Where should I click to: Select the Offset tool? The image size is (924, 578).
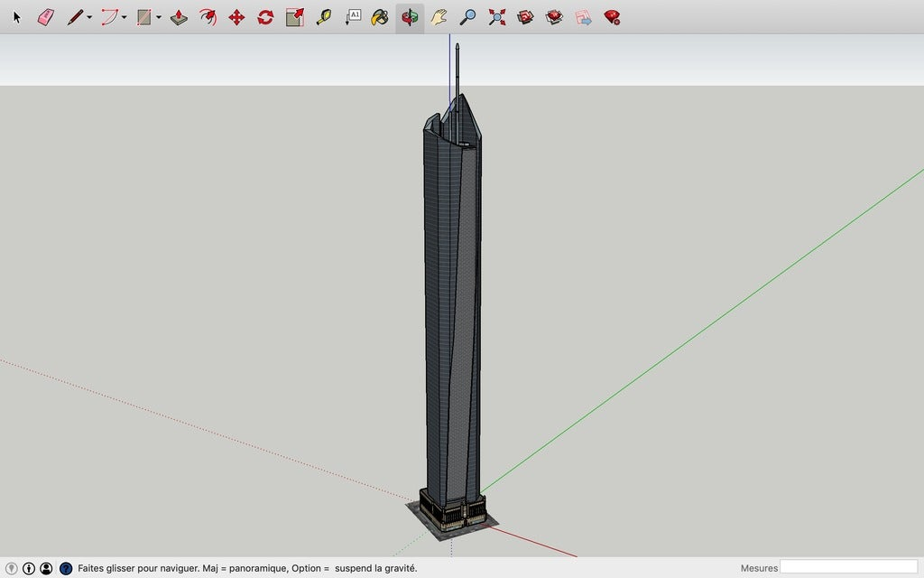point(208,17)
